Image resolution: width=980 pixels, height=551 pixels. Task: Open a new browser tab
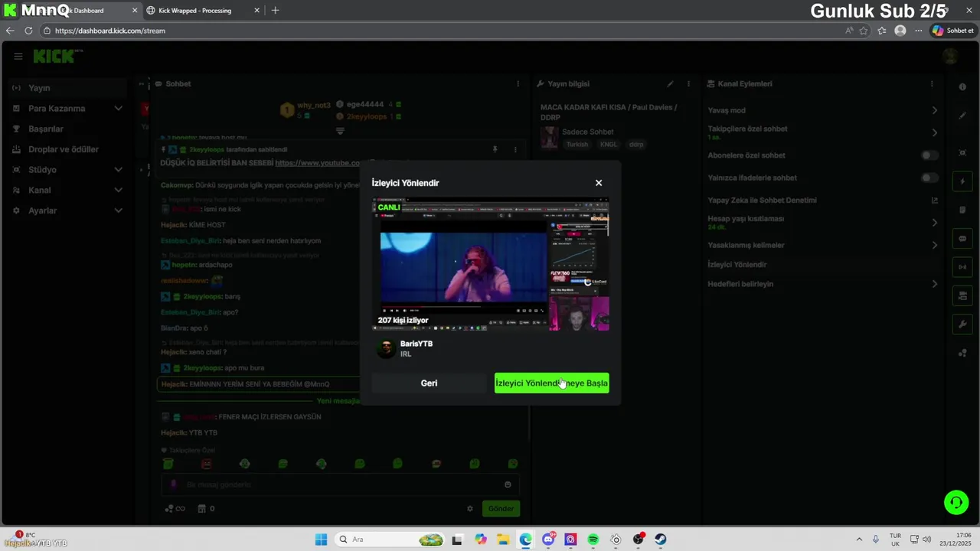tap(276, 11)
